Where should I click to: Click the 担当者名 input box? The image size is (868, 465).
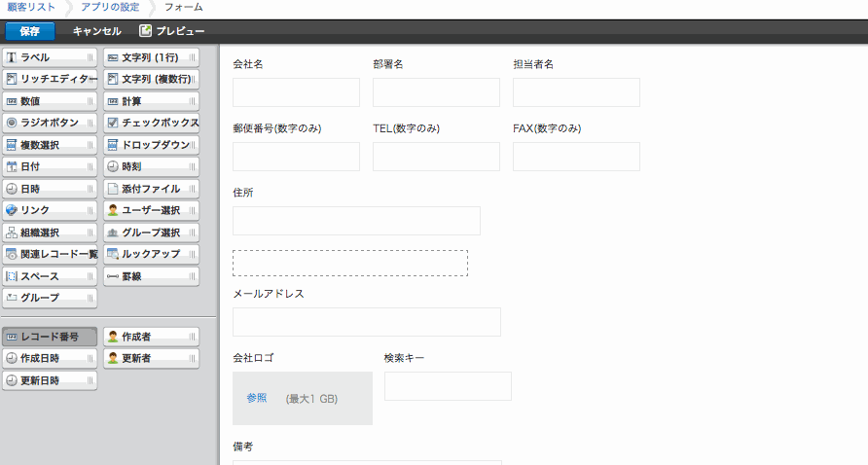click(576, 92)
